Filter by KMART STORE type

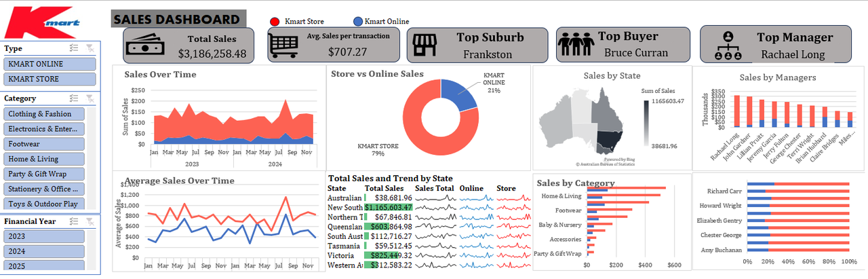pyautogui.click(x=49, y=79)
